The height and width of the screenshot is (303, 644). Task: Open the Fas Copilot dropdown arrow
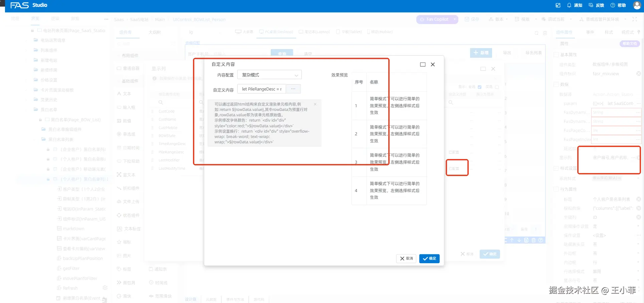tap(455, 19)
